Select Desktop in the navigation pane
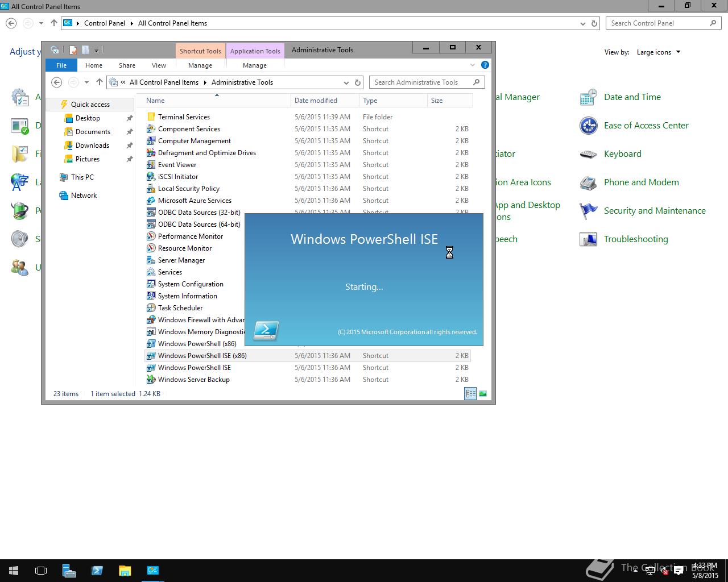Screen dimensions: 728x582 coord(88,118)
